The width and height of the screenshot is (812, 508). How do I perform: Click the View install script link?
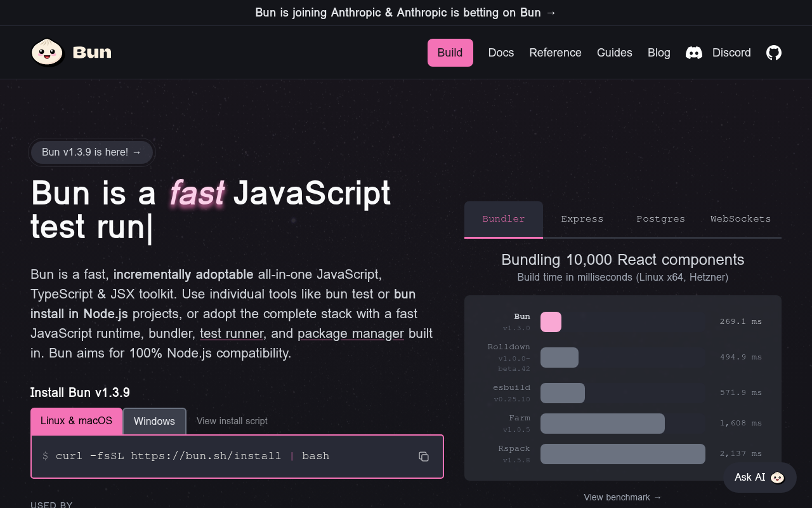[232, 421]
